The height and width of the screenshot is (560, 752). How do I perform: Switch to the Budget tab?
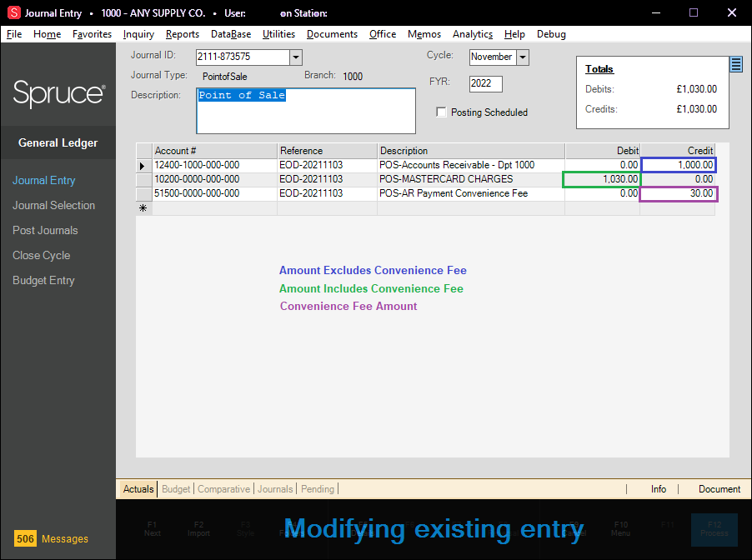click(x=176, y=489)
